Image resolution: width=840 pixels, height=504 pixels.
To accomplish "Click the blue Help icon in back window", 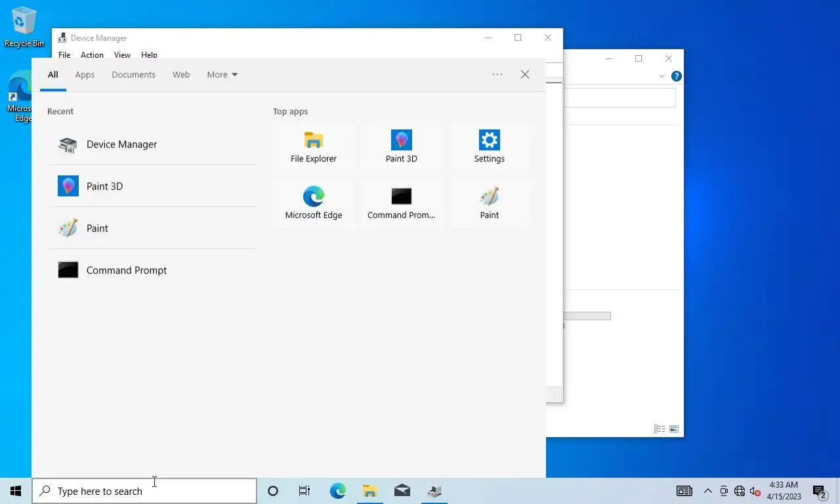I will [676, 76].
